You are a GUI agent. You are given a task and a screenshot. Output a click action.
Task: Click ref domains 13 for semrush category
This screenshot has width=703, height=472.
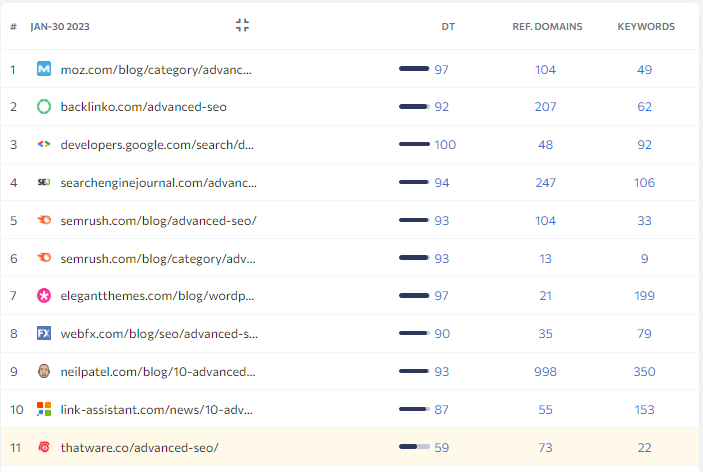(x=546, y=259)
